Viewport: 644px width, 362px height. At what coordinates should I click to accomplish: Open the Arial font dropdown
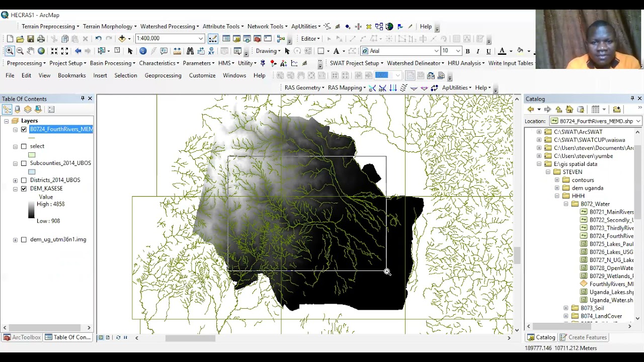436,51
